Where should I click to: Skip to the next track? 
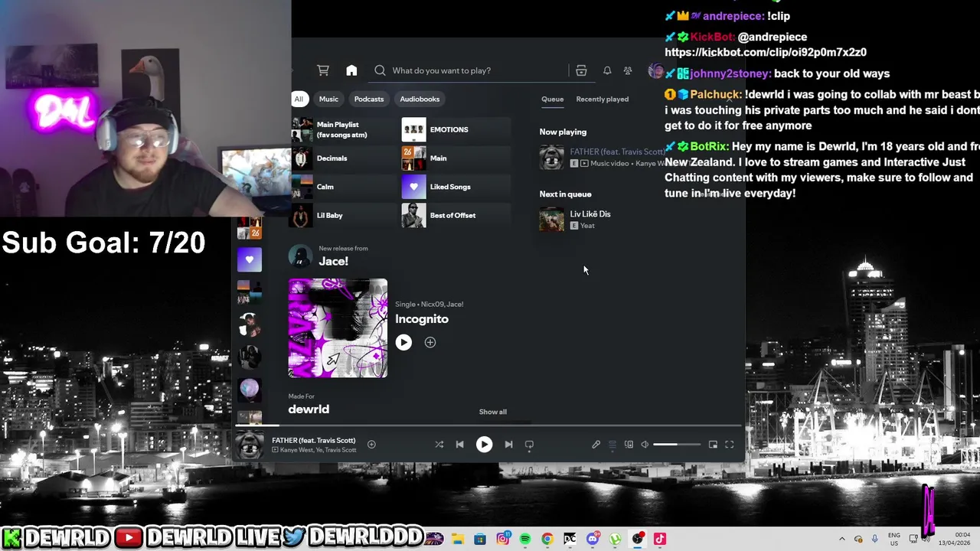coord(508,444)
